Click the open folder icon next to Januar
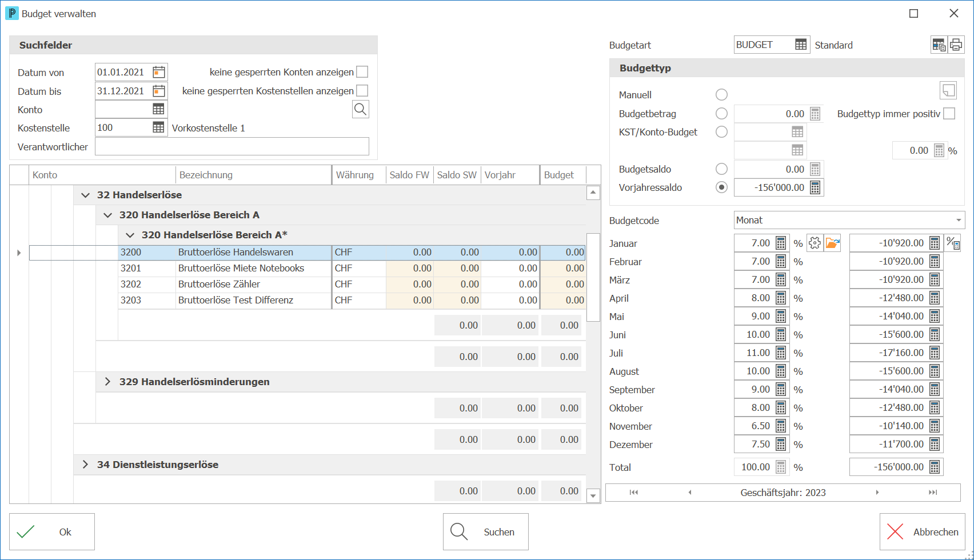 tap(832, 243)
